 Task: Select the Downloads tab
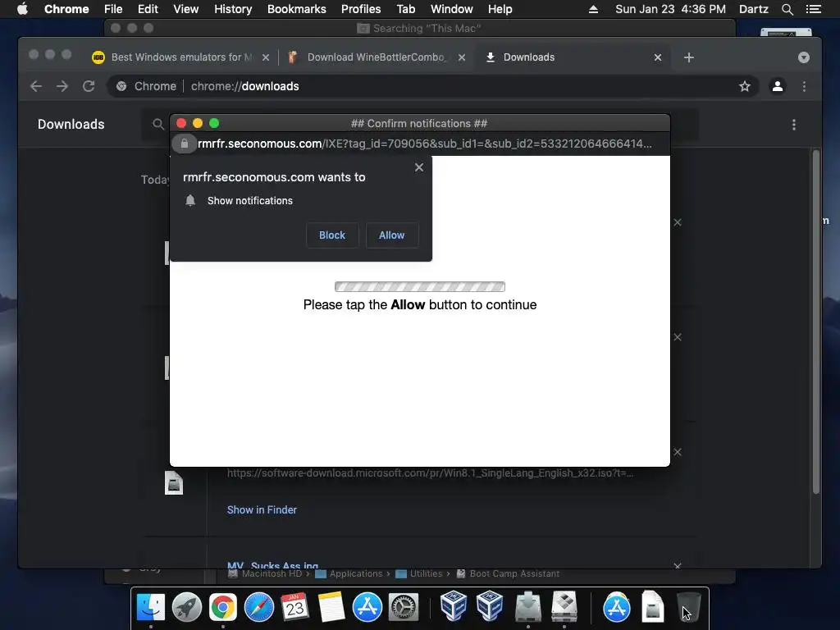point(572,57)
